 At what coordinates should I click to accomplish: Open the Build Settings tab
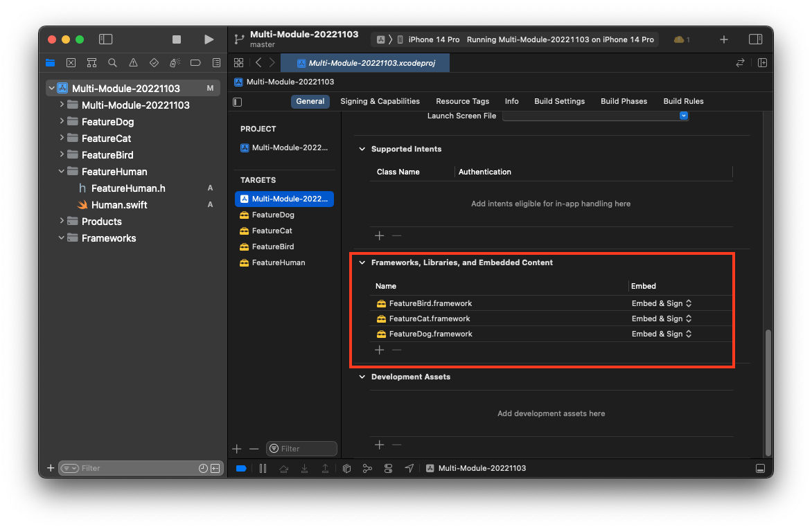(x=559, y=102)
